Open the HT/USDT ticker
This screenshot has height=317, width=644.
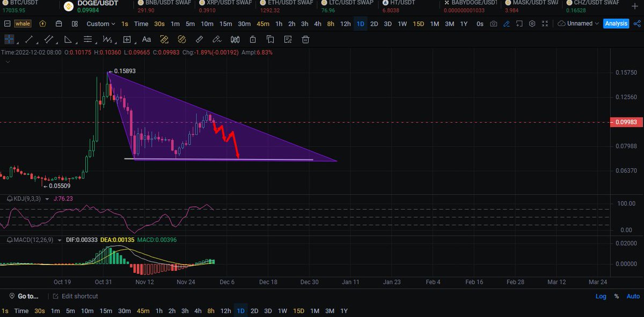click(x=399, y=6)
